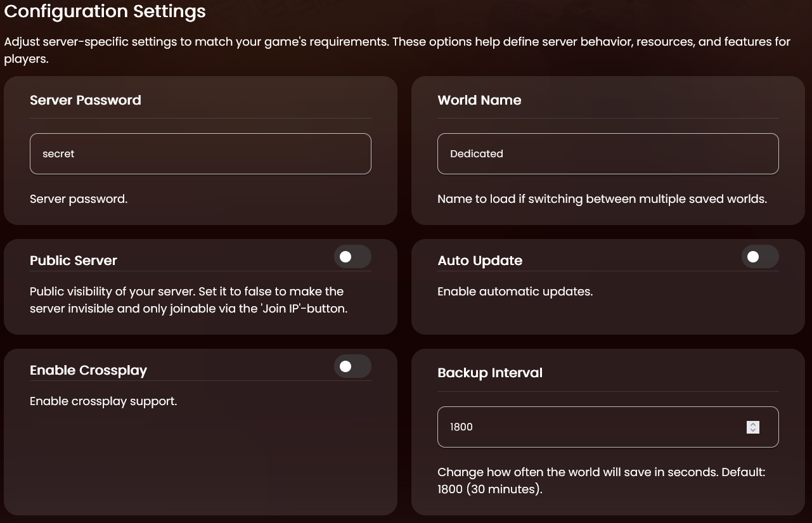812x523 pixels.
Task: Click the 'Enable crossplay support.' description
Action: tap(103, 401)
